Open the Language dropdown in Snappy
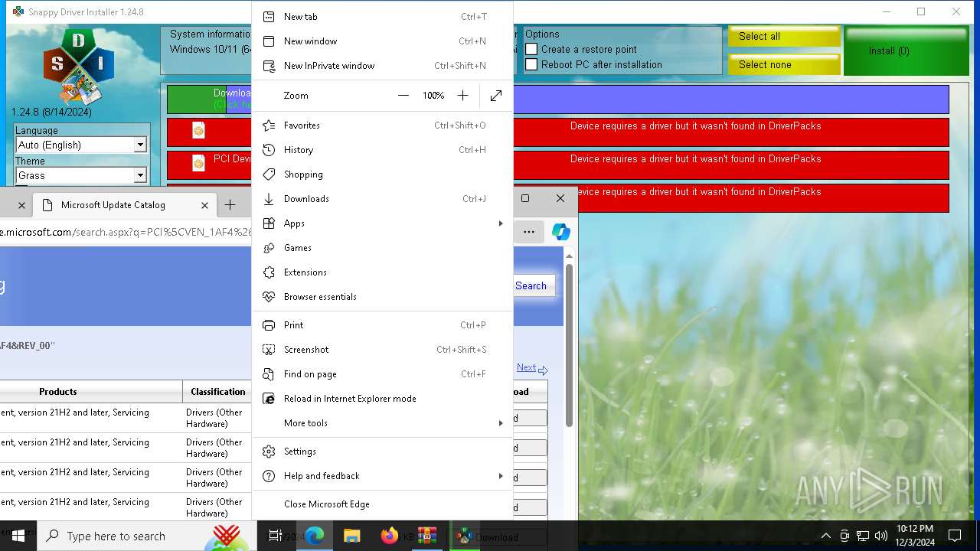Viewport: 980px width, 551px height. 81,145
